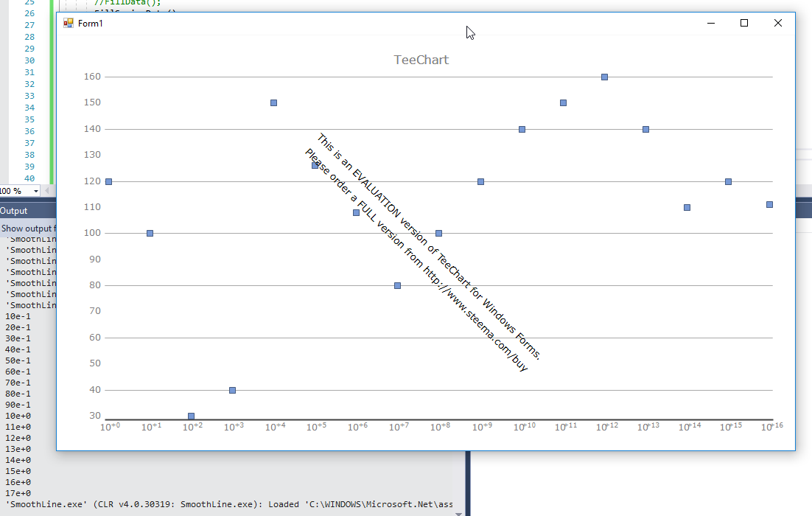812x516 pixels.
Task: Select the data point at value 100 above 10⁺⁸
Action: pyautogui.click(x=439, y=234)
